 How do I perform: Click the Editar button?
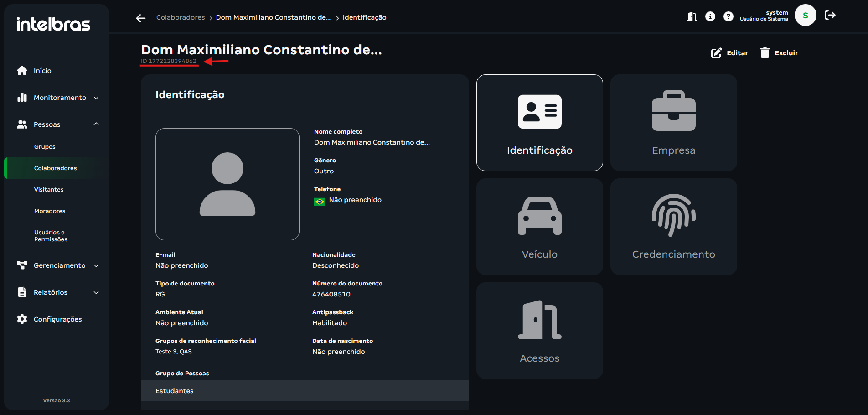pos(730,53)
